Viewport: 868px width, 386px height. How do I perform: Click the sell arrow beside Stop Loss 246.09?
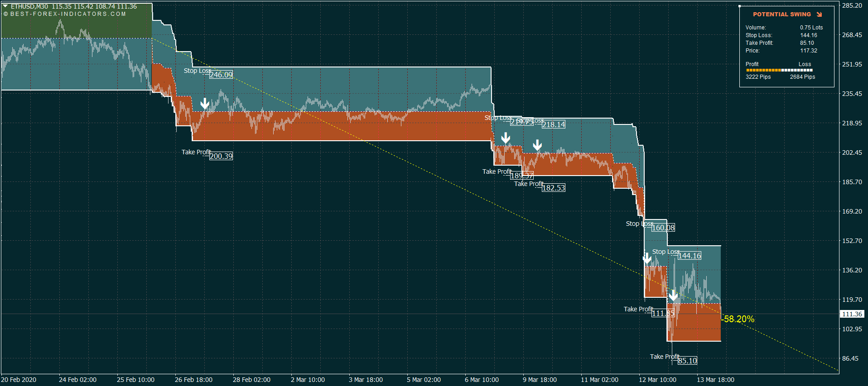(205, 104)
